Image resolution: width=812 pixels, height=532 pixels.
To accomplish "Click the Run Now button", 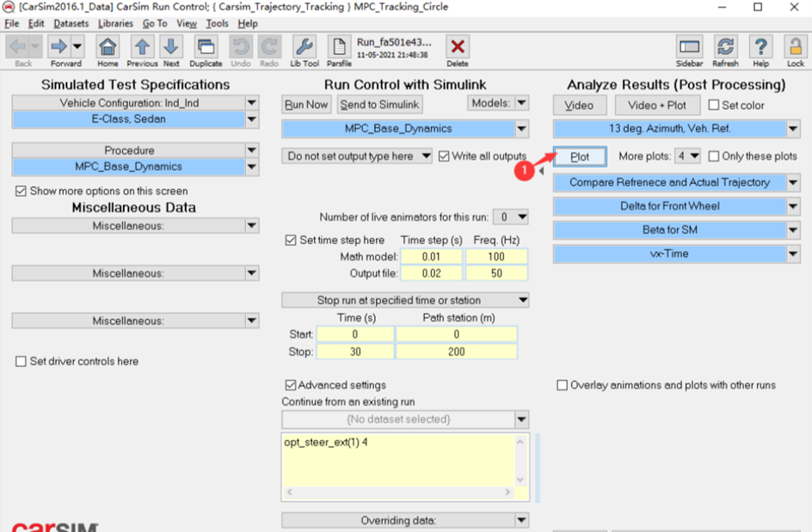I will [x=306, y=105].
